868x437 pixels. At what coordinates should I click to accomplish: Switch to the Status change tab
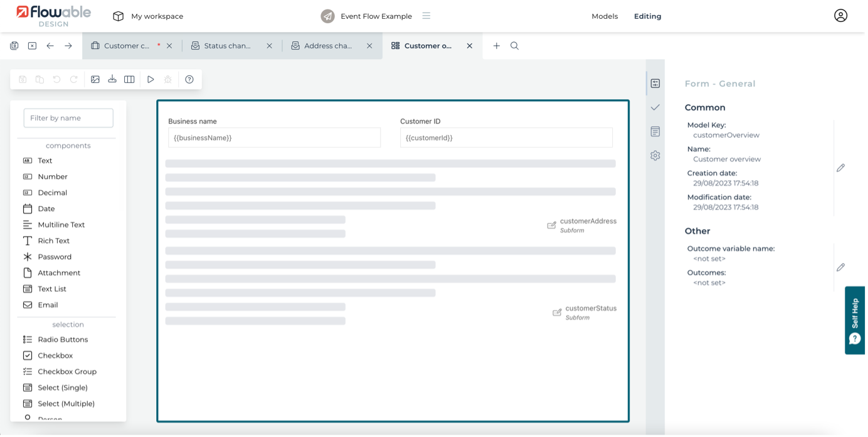[x=227, y=46]
